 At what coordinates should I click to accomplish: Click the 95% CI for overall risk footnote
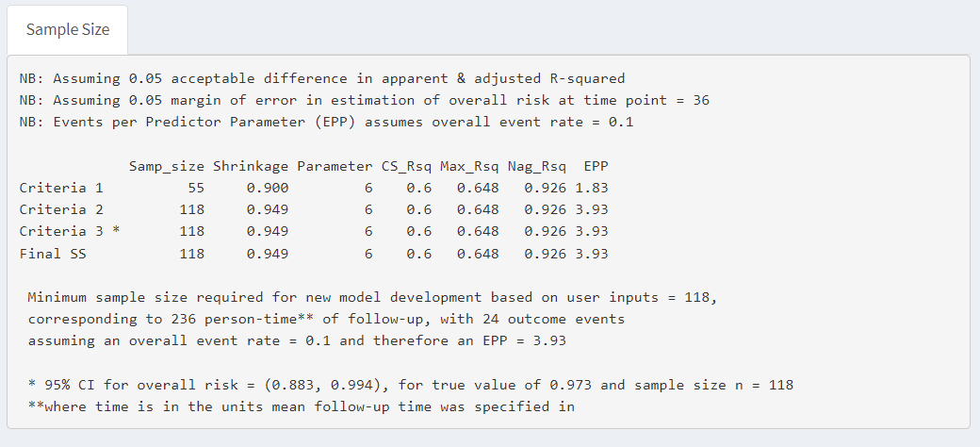pos(410,385)
